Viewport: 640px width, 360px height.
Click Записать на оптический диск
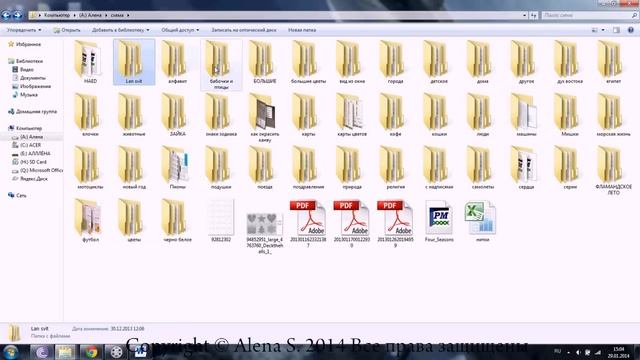(244, 30)
